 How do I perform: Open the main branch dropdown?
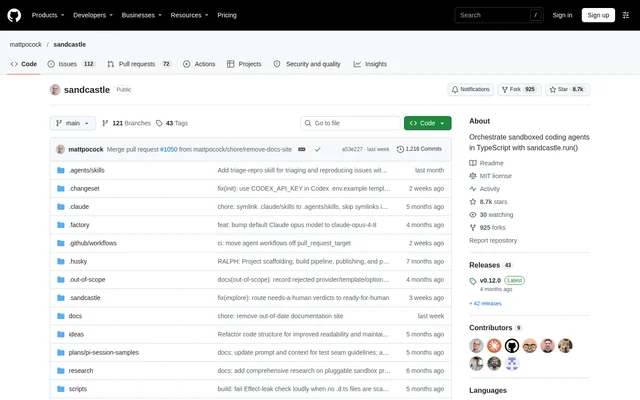pyautogui.click(x=73, y=123)
